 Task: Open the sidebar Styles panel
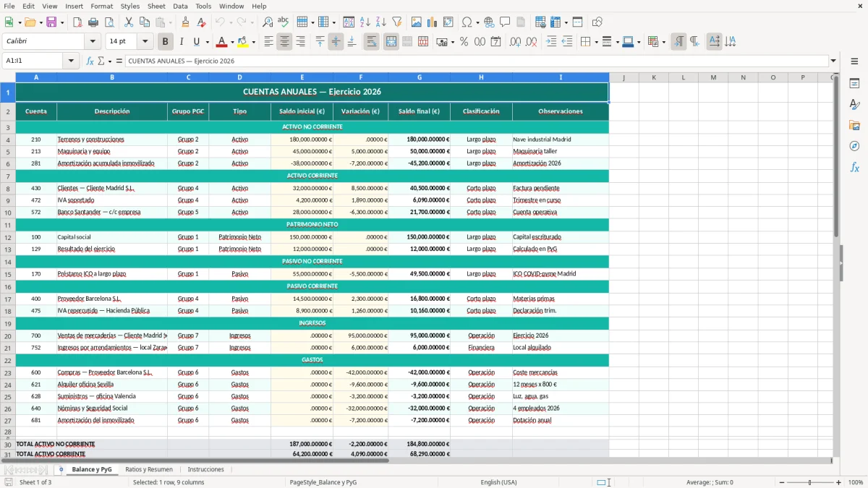pos(854,104)
